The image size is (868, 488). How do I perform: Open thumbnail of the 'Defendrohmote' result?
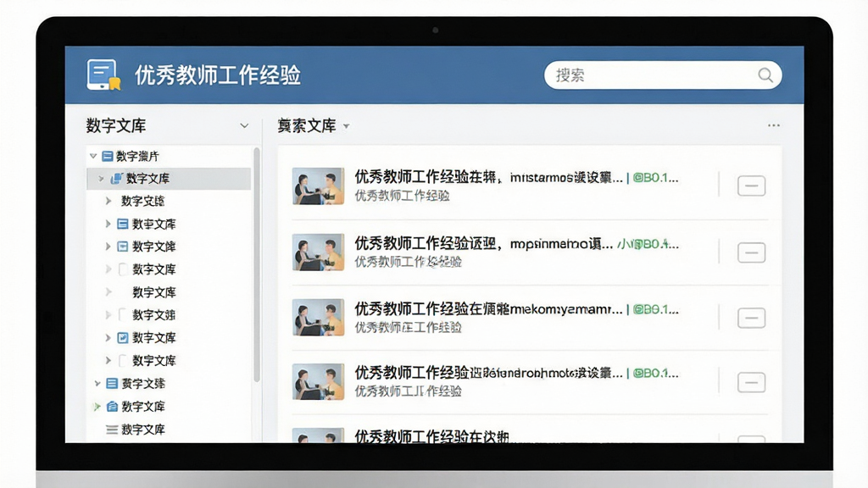pyautogui.click(x=319, y=382)
